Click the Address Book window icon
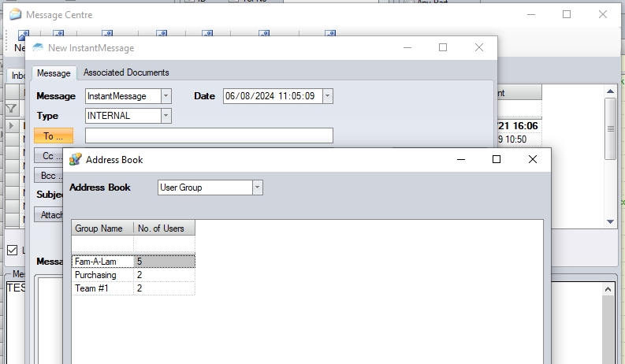This screenshot has height=364, width=625. pyautogui.click(x=75, y=159)
